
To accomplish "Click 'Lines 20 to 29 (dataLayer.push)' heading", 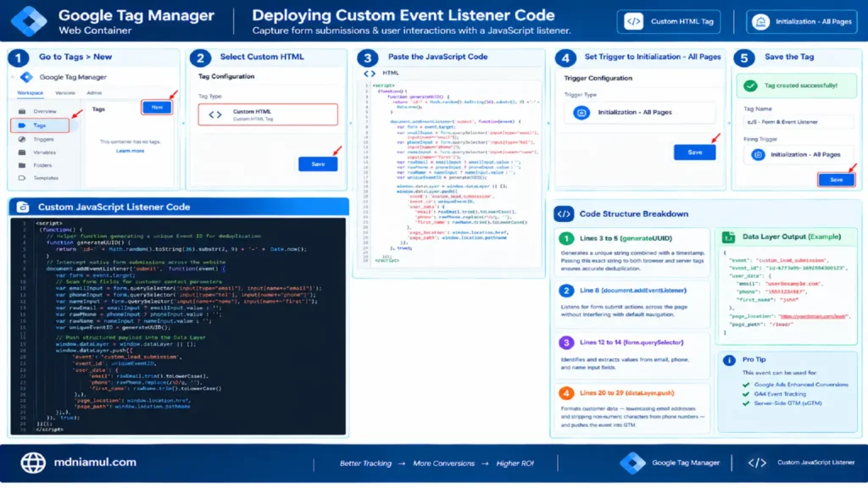I will click(626, 393).
